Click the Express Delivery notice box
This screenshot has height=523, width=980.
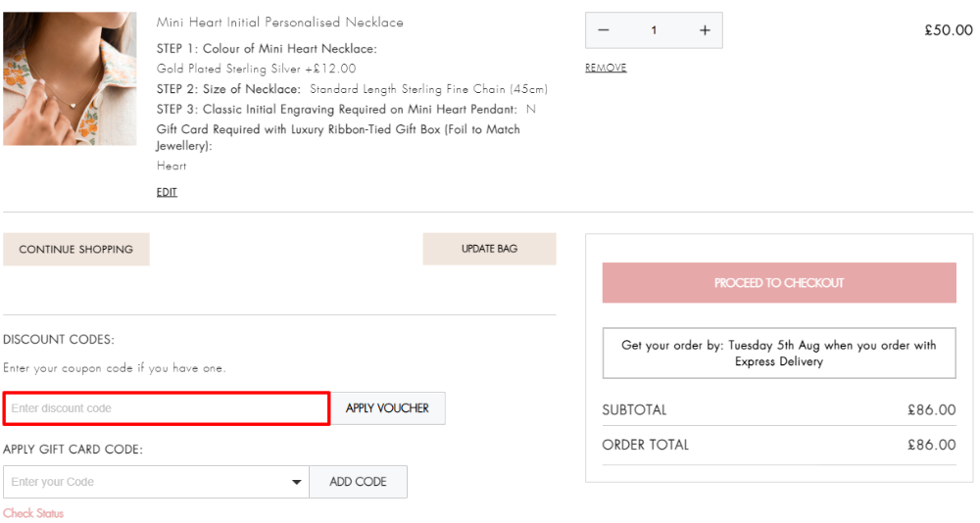pyautogui.click(x=779, y=353)
